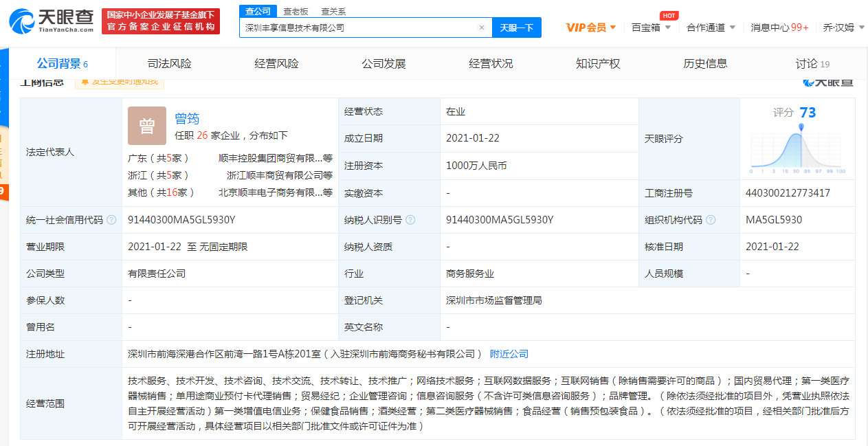The width and height of the screenshot is (868, 446).
Task: Click the 曾 avatar thumbnail
Action: click(x=147, y=126)
